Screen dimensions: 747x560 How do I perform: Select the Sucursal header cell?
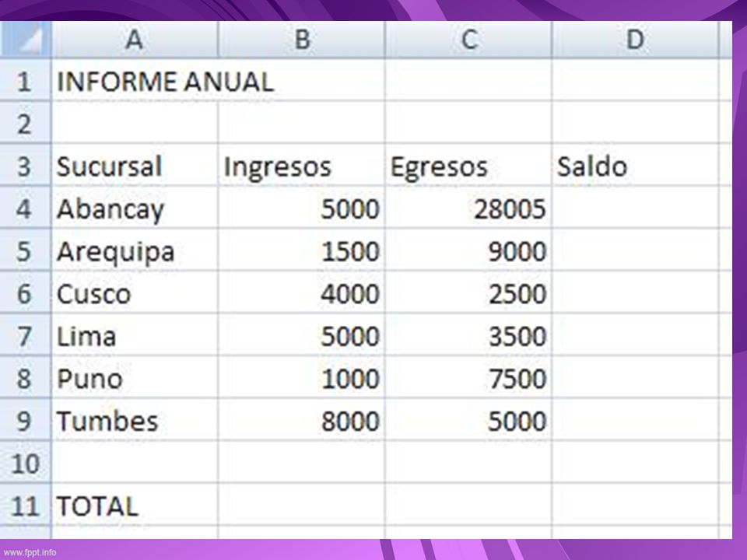(135, 165)
